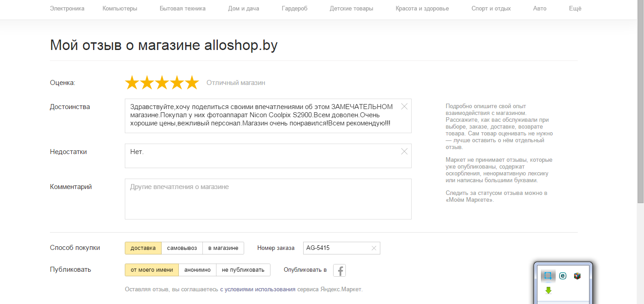
Task: Open the условиями использования link
Action: tap(258, 289)
